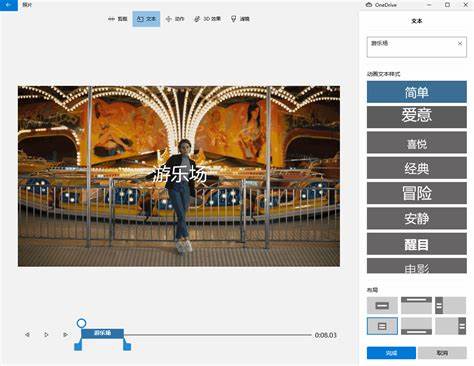Choose the 爱意 text style
The height and width of the screenshot is (366, 474).
coord(417,117)
